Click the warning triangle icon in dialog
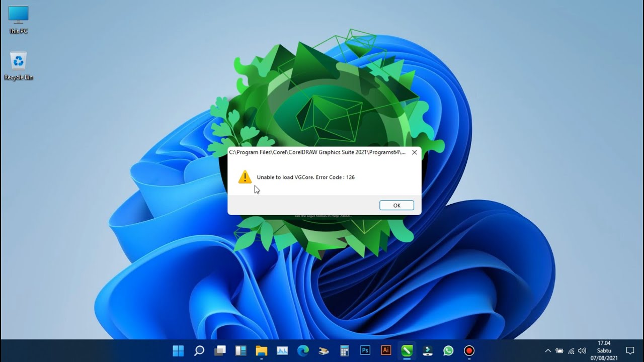Screen dimensions: 644x362 245,177
